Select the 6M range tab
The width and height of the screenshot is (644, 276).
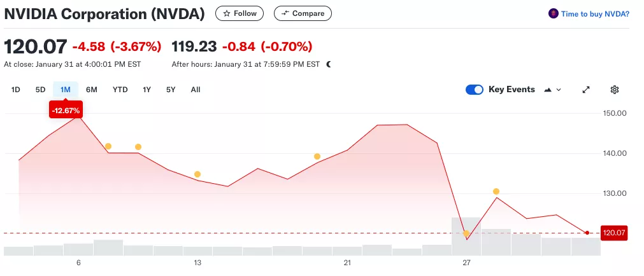click(92, 90)
